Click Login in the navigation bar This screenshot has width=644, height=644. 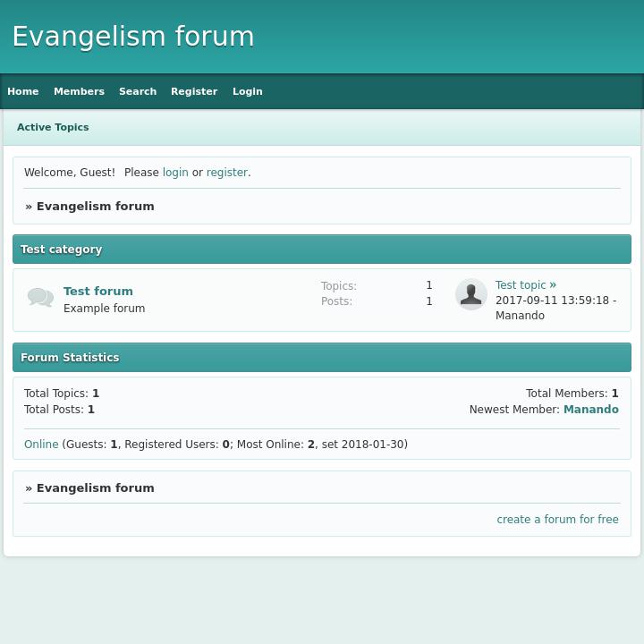click(248, 91)
